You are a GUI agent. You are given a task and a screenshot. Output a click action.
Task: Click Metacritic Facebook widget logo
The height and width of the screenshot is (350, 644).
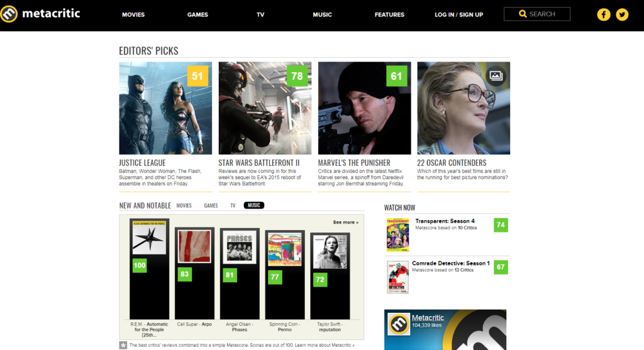398,324
